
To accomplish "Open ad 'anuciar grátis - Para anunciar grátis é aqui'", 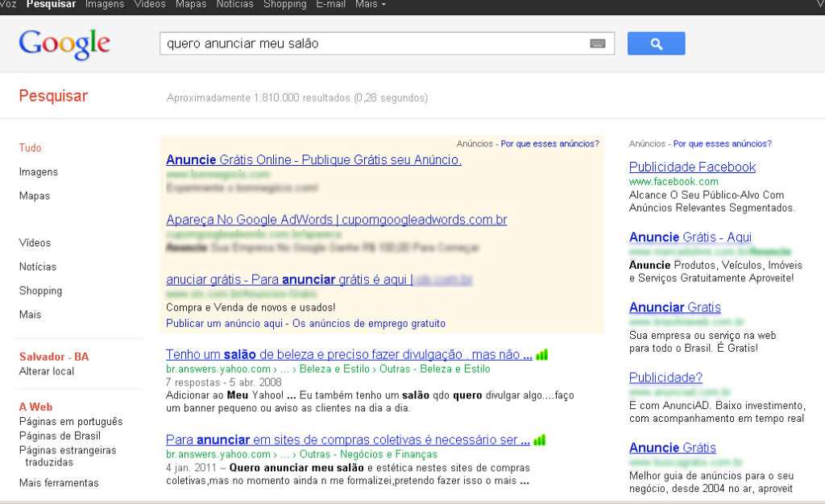I will [319, 279].
